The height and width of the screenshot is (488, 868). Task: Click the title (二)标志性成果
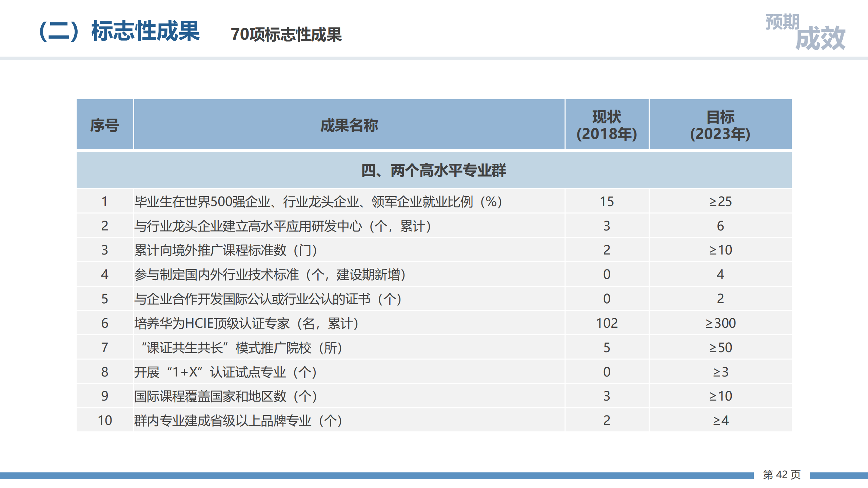119,31
